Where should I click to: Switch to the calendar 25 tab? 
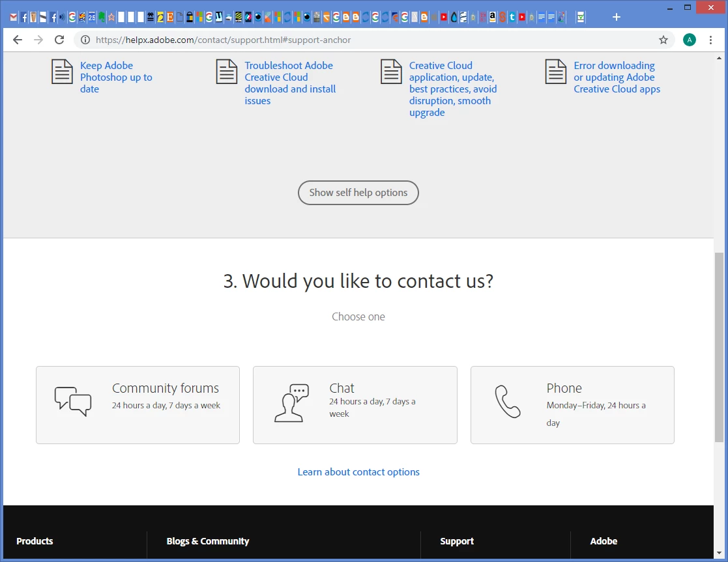click(92, 18)
